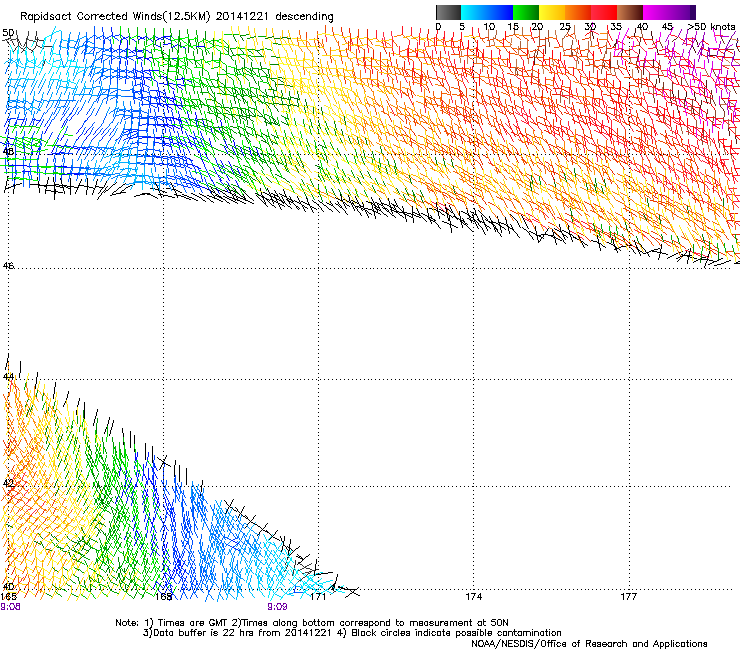Click the '15' label under the color bar
Screen dimensions: 740x650
pyautogui.click(x=513, y=26)
